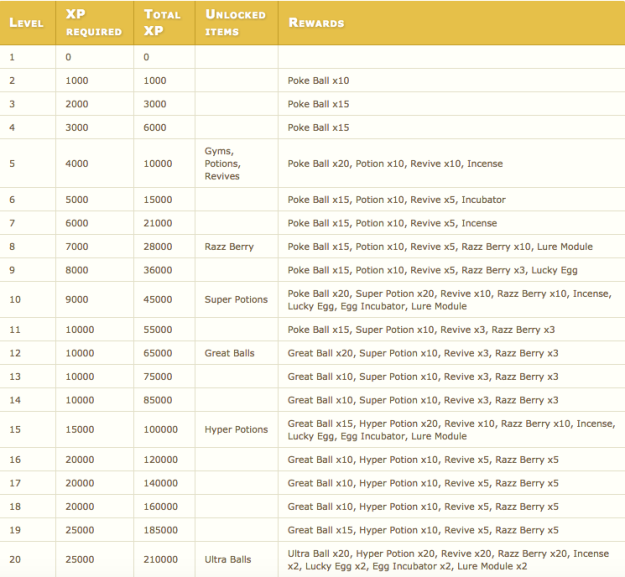Select the Total XP column header

(162, 23)
